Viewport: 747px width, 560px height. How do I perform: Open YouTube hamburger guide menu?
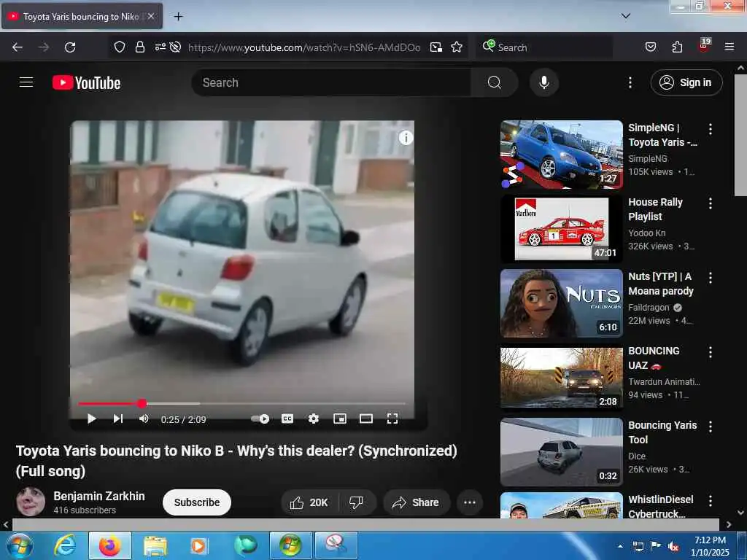(x=26, y=82)
